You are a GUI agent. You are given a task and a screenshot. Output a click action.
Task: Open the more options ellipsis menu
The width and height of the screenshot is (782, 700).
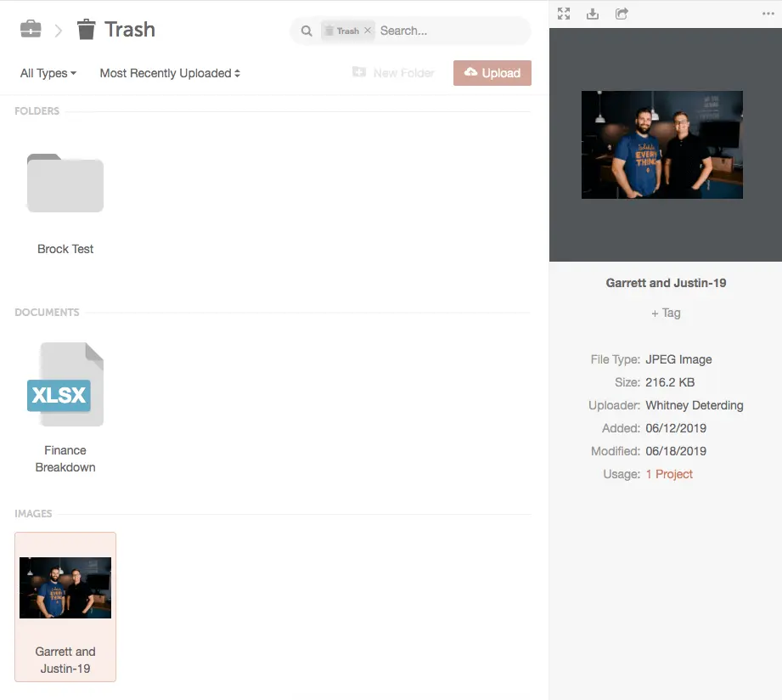[768, 14]
